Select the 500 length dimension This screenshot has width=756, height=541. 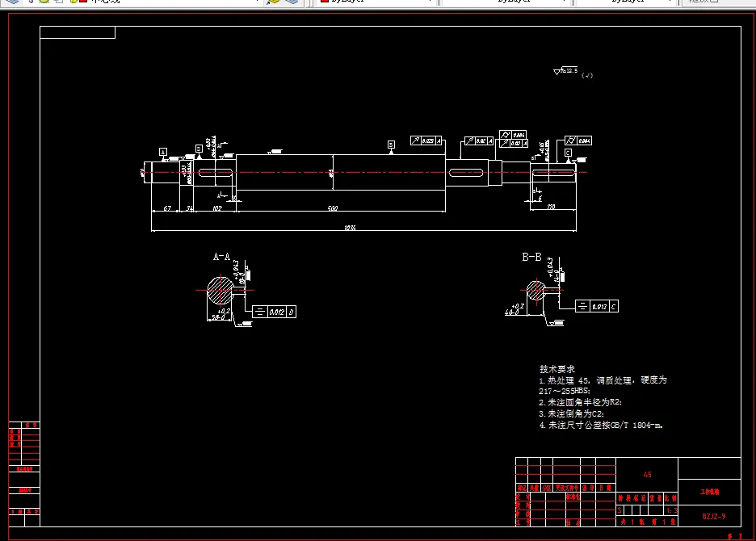(x=333, y=208)
